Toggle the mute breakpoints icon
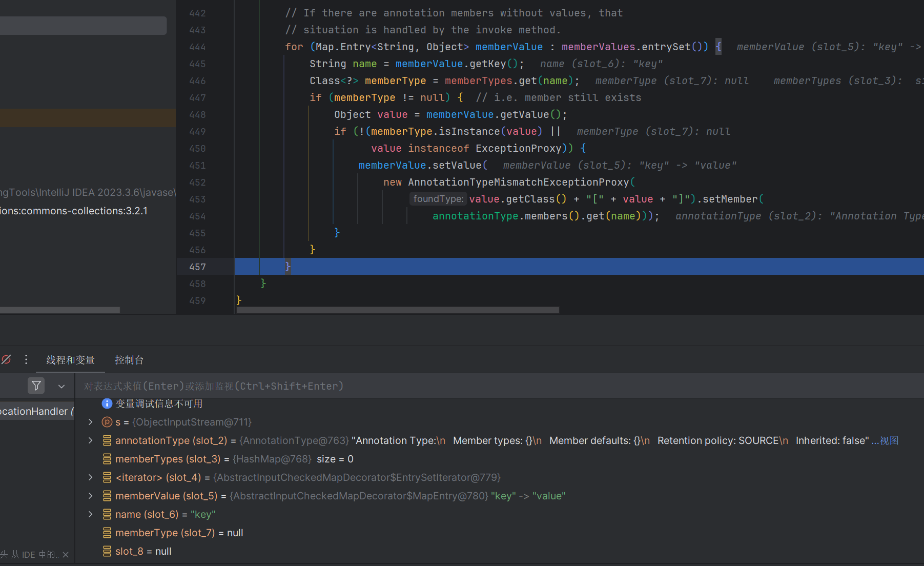This screenshot has height=566, width=924. (x=6, y=360)
